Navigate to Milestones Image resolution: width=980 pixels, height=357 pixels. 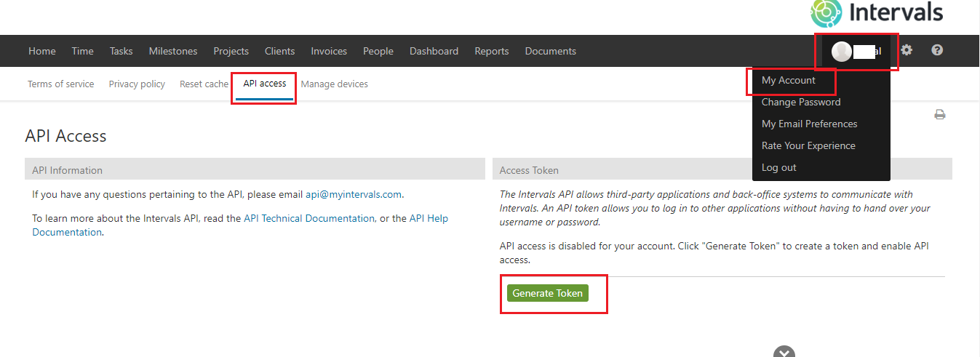(173, 51)
